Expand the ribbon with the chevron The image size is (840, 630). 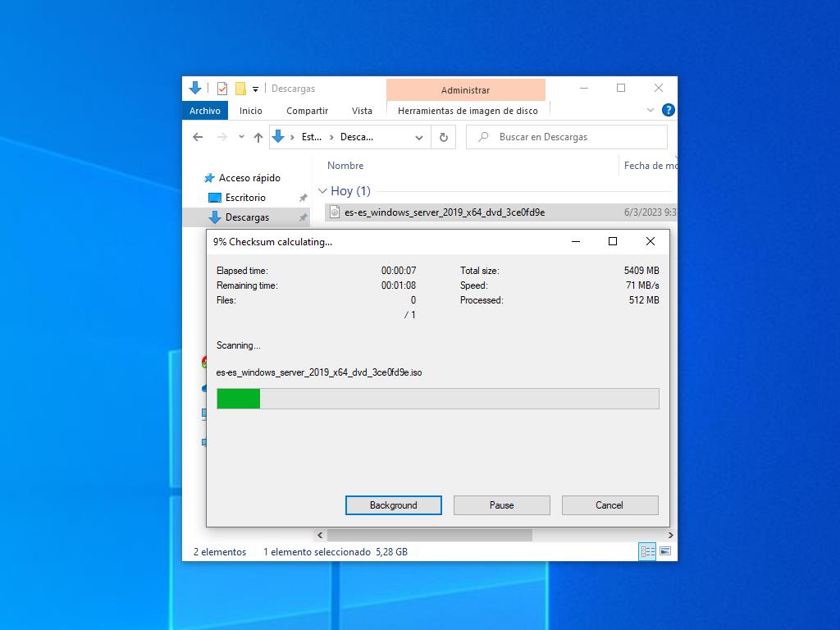click(x=651, y=111)
